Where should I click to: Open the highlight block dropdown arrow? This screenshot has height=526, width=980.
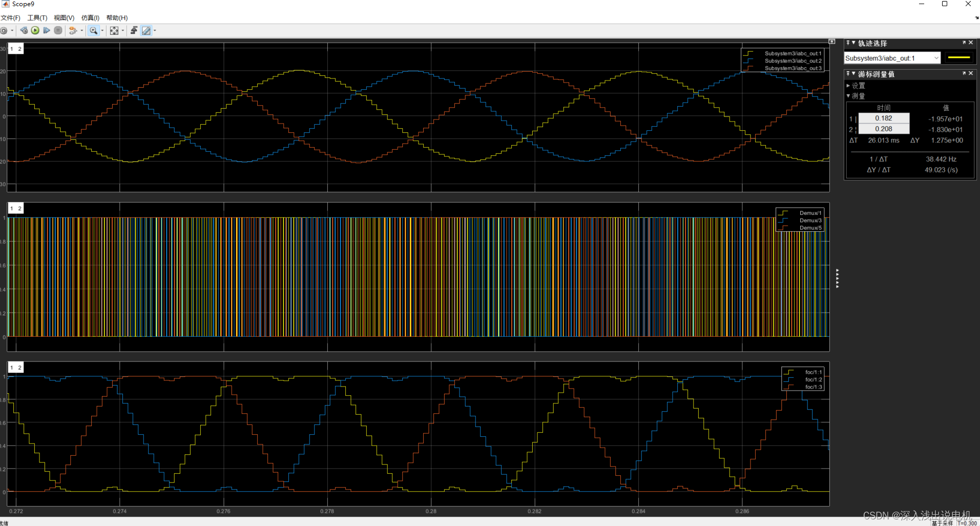tap(82, 31)
